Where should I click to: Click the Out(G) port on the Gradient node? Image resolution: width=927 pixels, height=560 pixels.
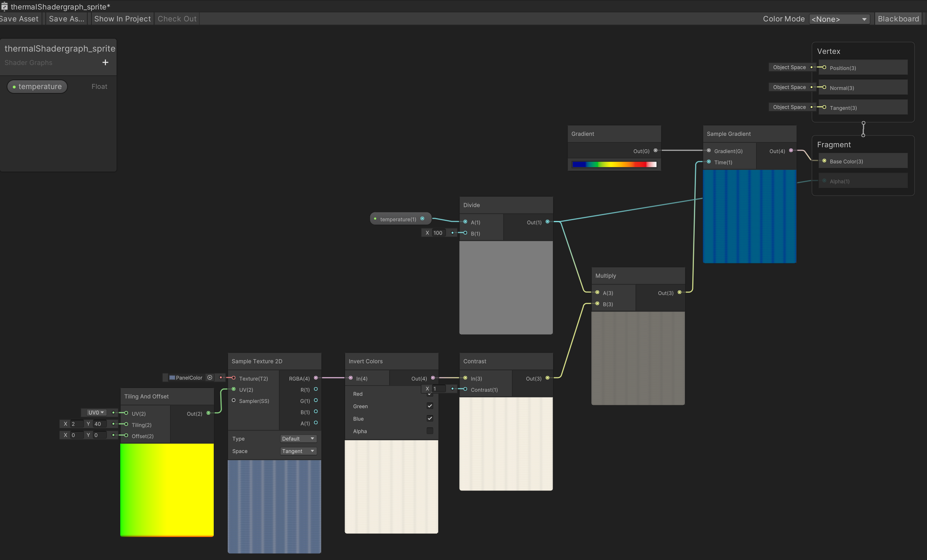(x=656, y=150)
